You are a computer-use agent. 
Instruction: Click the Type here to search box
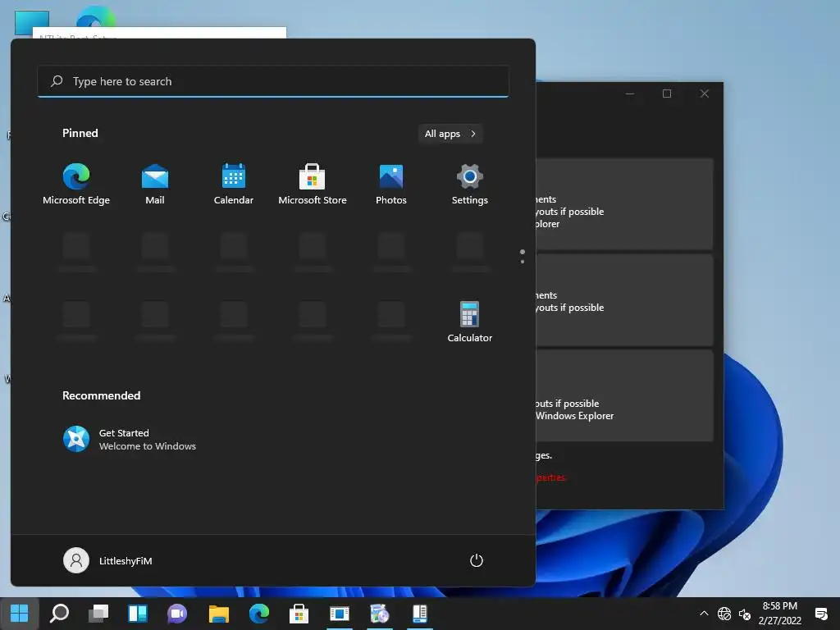(273, 81)
